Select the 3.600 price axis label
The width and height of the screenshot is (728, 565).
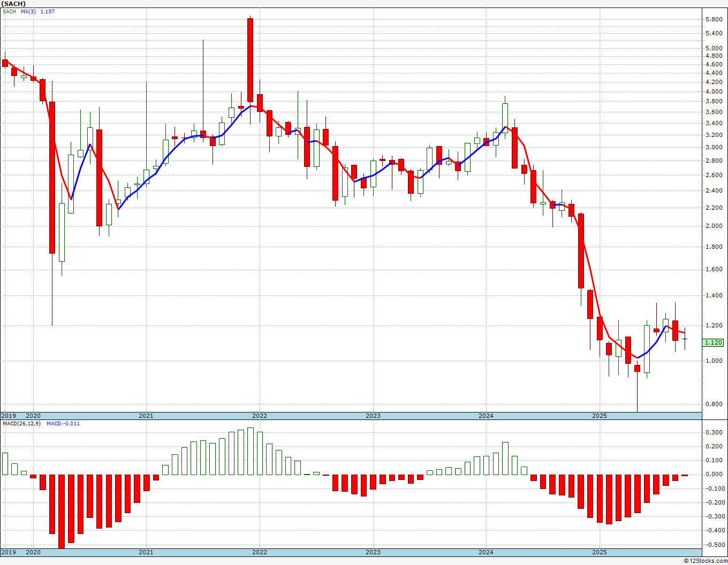[714, 112]
